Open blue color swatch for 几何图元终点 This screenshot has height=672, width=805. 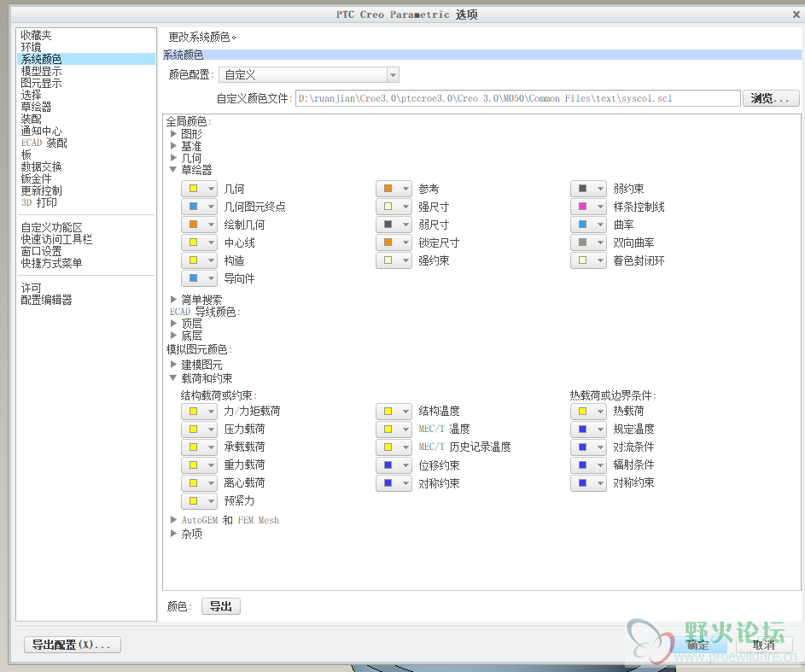click(199, 207)
